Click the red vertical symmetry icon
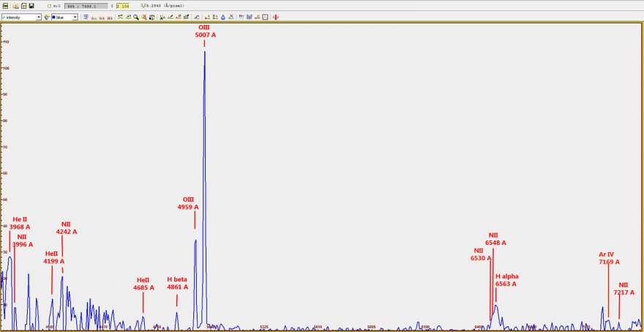Screen dimensions: 644x332 275,17
